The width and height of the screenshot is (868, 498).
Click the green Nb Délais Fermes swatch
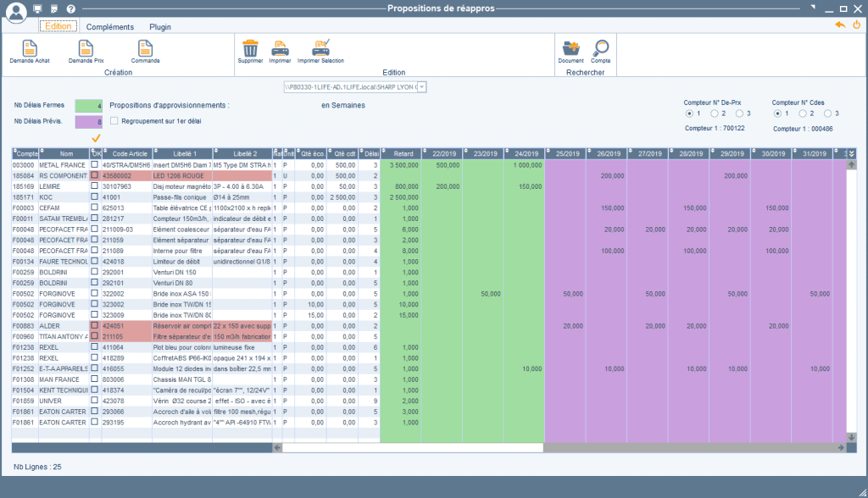click(x=88, y=105)
